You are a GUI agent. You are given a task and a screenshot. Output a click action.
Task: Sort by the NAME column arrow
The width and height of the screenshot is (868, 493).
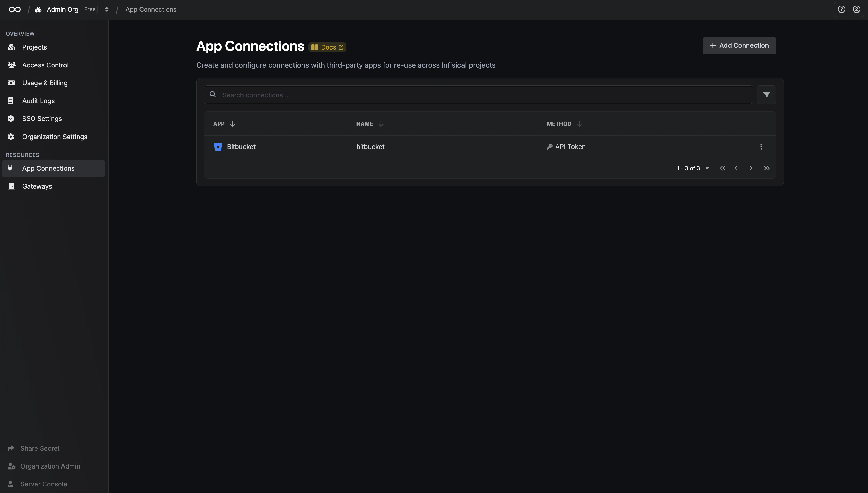pyautogui.click(x=381, y=124)
